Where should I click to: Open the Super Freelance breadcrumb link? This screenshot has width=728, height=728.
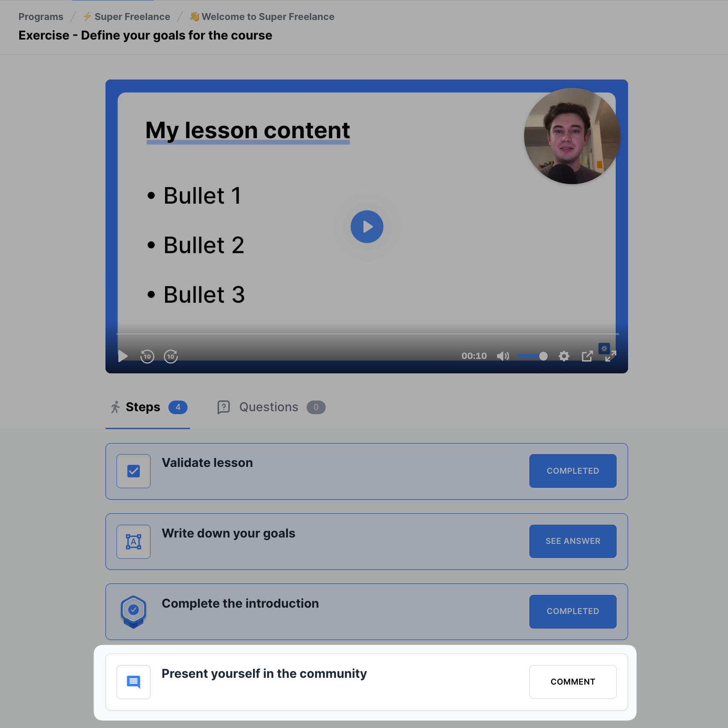click(127, 17)
